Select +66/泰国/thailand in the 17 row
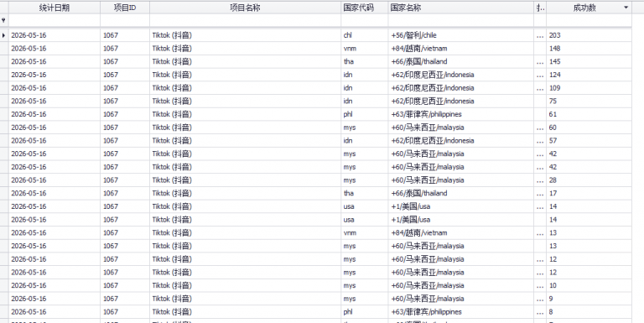The height and width of the screenshot is (323, 644). click(x=461, y=193)
